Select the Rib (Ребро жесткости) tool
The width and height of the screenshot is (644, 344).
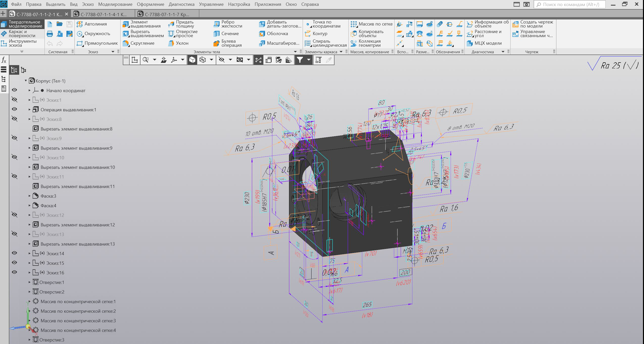pos(217,24)
